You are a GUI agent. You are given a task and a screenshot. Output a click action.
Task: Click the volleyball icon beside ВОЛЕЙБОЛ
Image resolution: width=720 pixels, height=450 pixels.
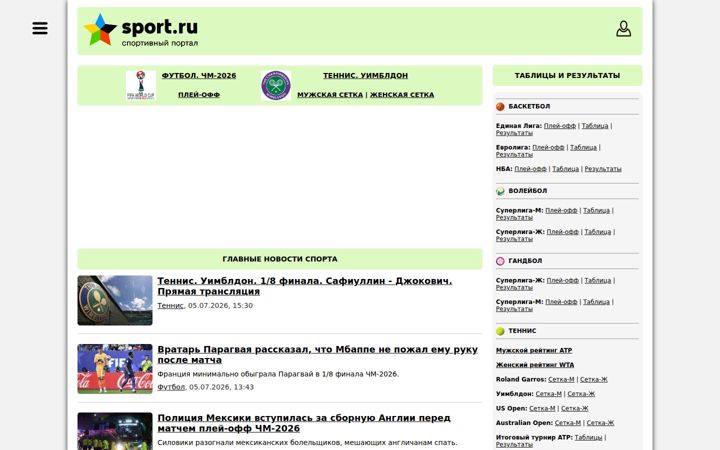[500, 191]
